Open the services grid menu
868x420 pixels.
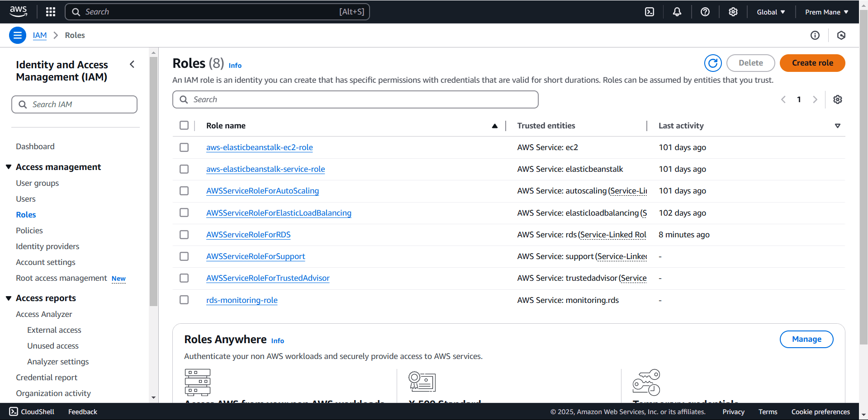(51, 12)
